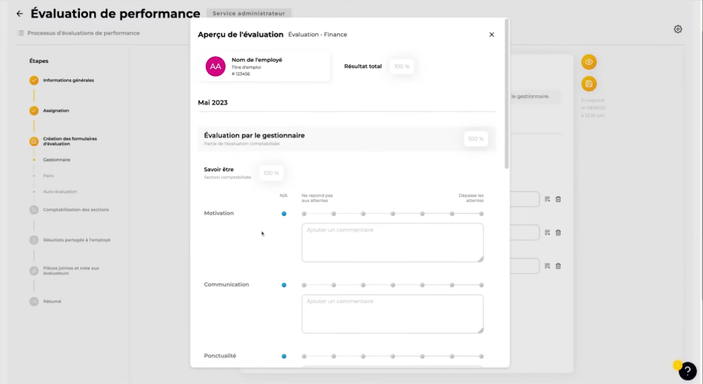Select last rating point for Ponctualité
703x384 pixels.
click(481, 356)
